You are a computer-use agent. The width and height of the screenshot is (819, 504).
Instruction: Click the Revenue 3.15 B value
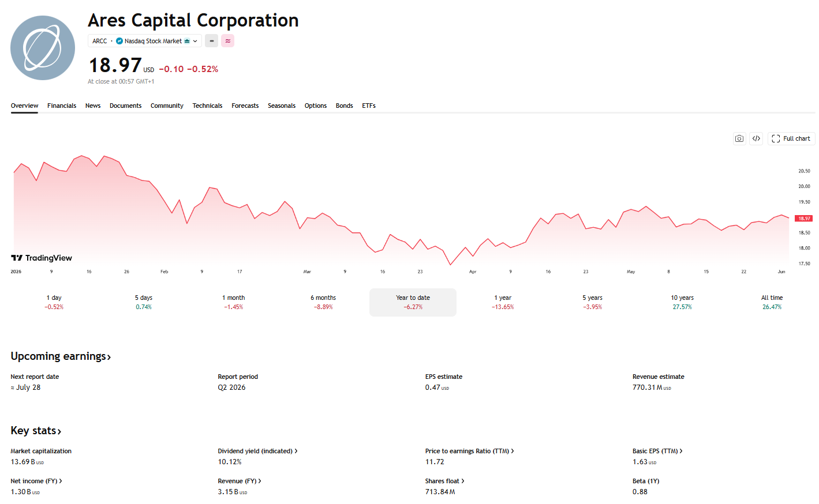(x=233, y=492)
